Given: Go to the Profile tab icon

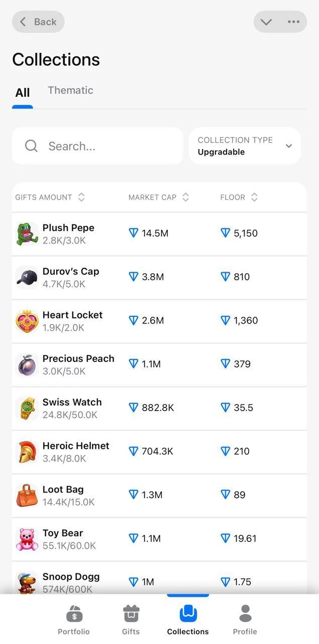Looking at the screenshot, I should (245, 613).
